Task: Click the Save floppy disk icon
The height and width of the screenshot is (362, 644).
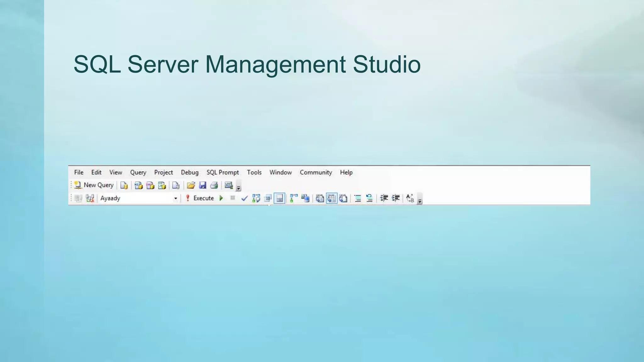Action: click(x=203, y=185)
